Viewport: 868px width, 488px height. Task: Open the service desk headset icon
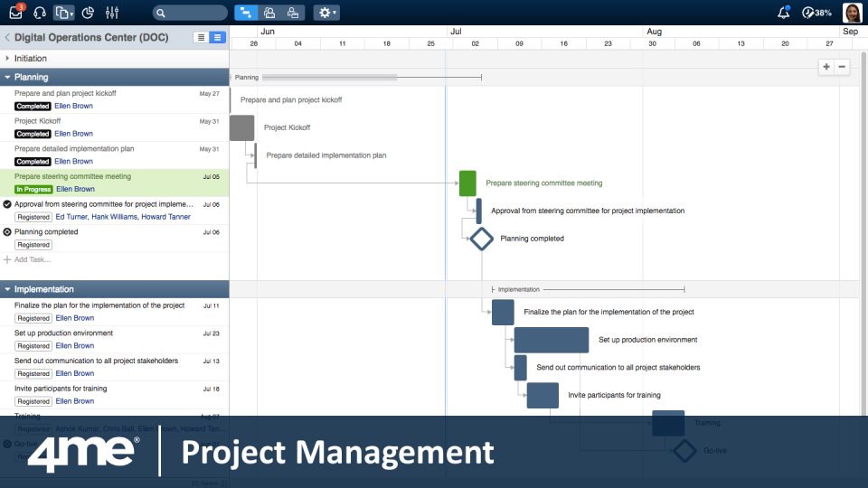[x=39, y=12]
